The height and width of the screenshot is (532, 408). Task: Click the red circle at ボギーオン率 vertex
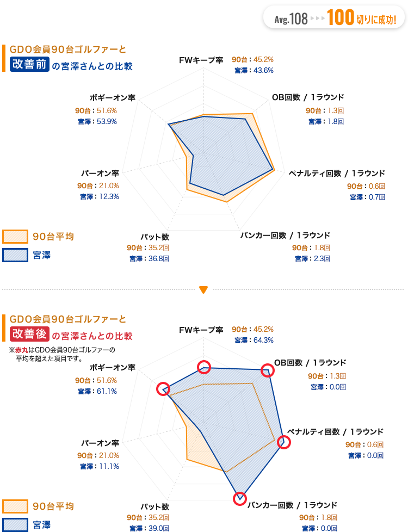[x=163, y=389]
